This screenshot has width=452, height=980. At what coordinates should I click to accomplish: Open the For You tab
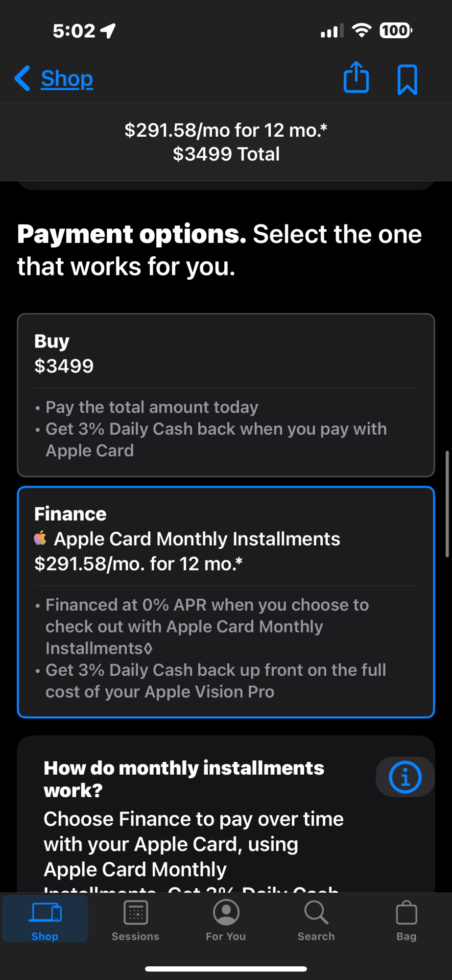point(226,921)
